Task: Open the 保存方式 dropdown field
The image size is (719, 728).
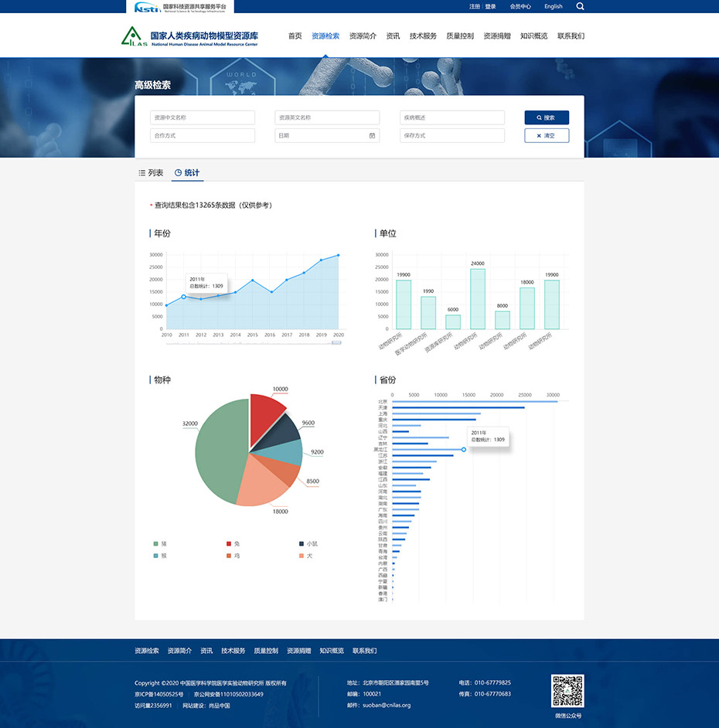Action: 452,136
